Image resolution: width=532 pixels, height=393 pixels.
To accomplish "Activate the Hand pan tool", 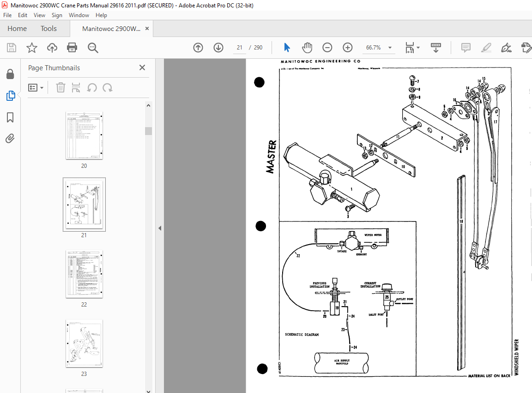I will click(x=307, y=48).
